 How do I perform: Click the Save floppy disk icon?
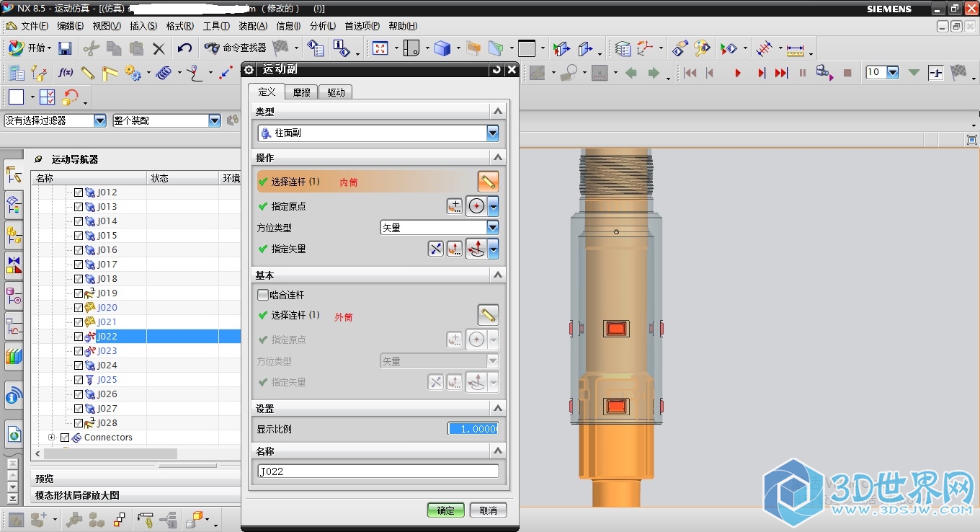65,48
